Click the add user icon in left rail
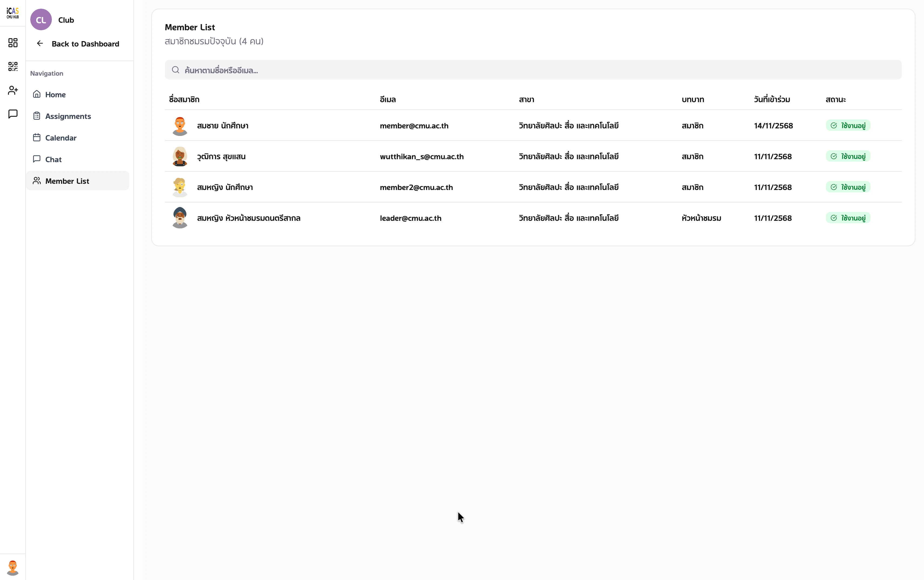Viewport: 924px width, 580px height. 13,90
